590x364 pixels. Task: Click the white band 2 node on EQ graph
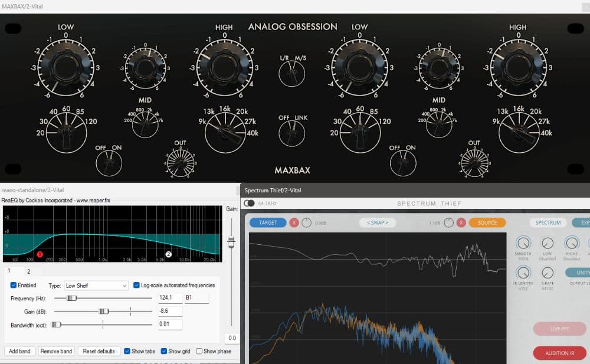(168, 254)
